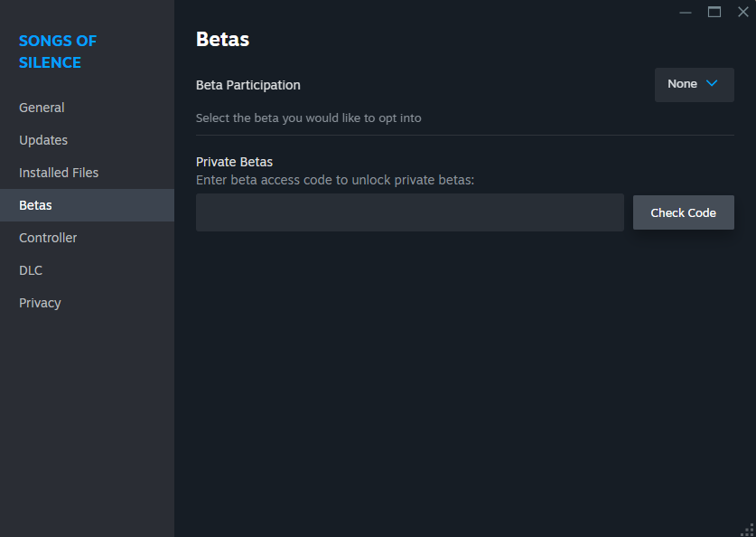Maximize the properties window
The height and width of the screenshot is (537, 756).
[x=714, y=12]
